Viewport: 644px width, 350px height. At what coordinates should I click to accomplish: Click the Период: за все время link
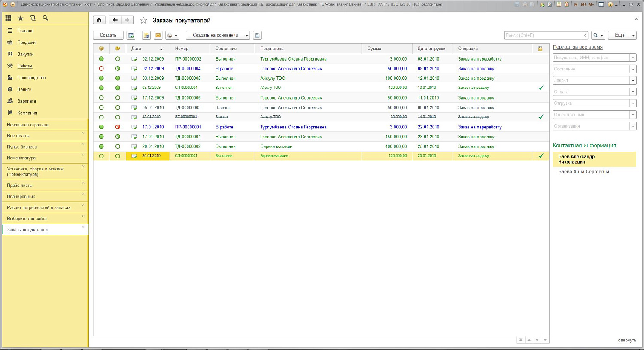[x=577, y=47]
